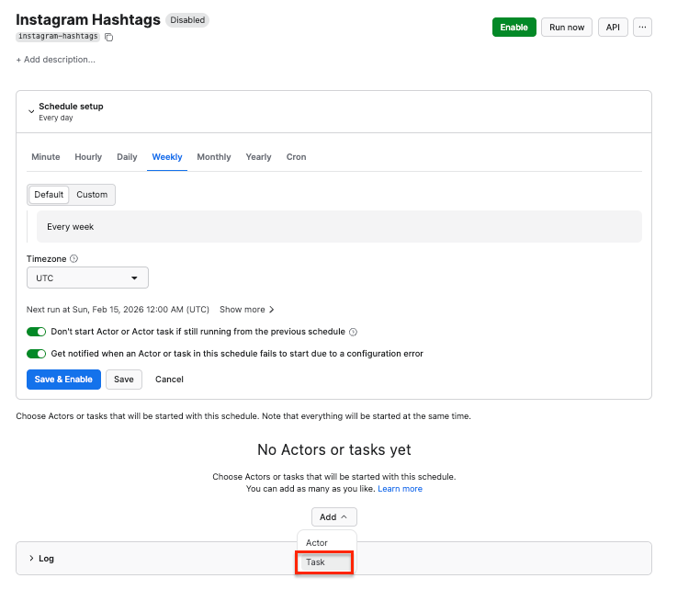The height and width of the screenshot is (601, 700).
Task: Choose Task from the Add menu
Action: [324, 562]
